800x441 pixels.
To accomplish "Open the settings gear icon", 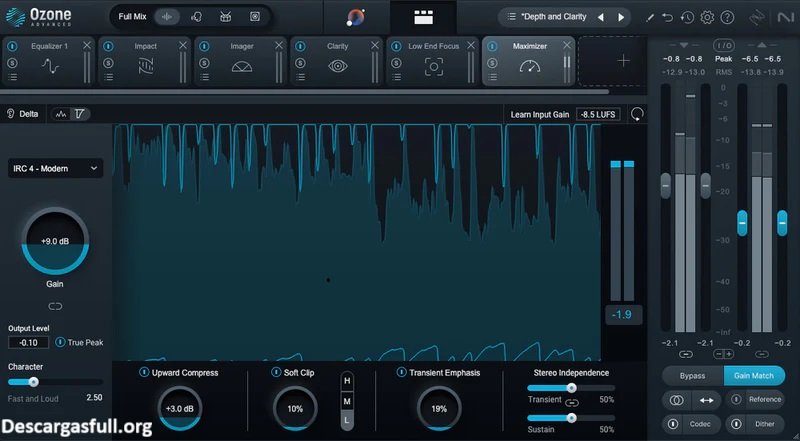I will 707,17.
